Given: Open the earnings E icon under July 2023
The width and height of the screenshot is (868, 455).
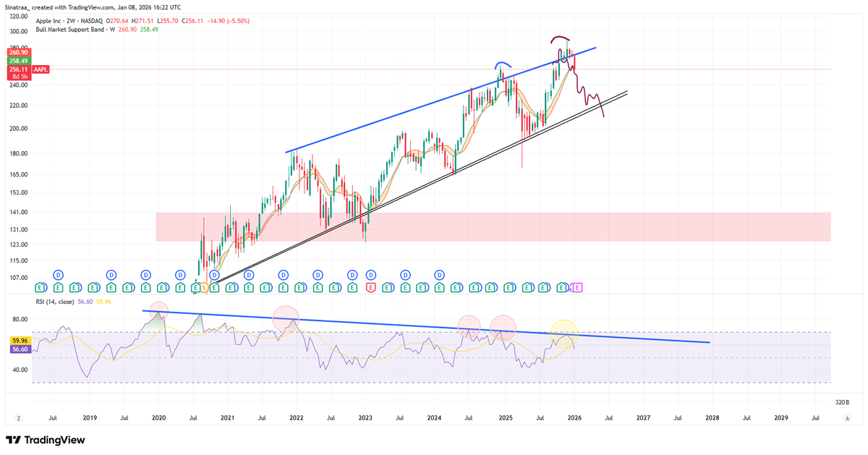Looking at the screenshot, I should [x=405, y=287].
